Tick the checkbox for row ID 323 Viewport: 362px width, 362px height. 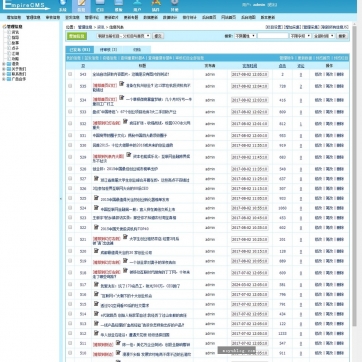[70, 217]
